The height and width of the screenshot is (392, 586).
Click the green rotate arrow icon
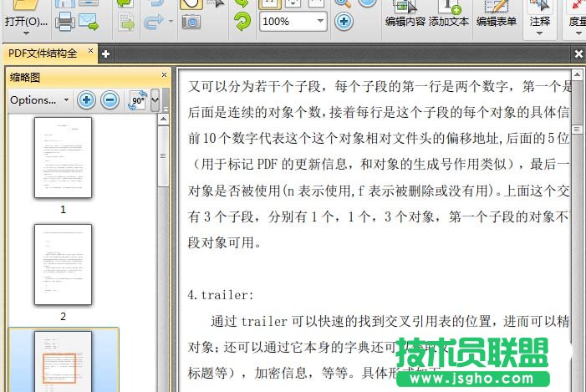(x=242, y=21)
